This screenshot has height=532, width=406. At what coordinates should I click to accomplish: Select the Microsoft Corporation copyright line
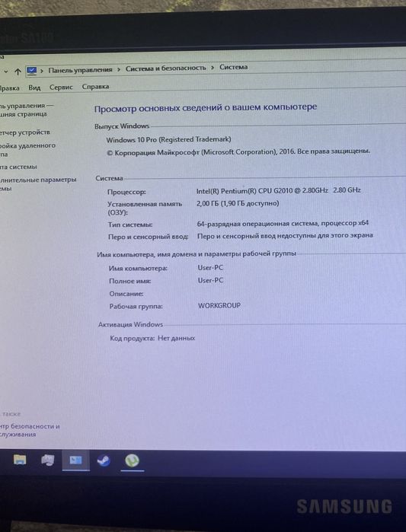(x=238, y=152)
